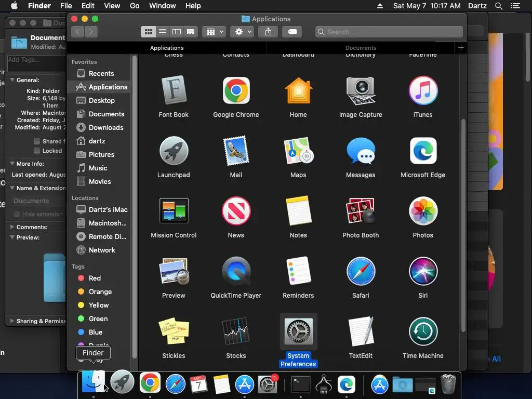This screenshot has height=399, width=532.
Task: Select Mission Control app
Action: pos(174,211)
